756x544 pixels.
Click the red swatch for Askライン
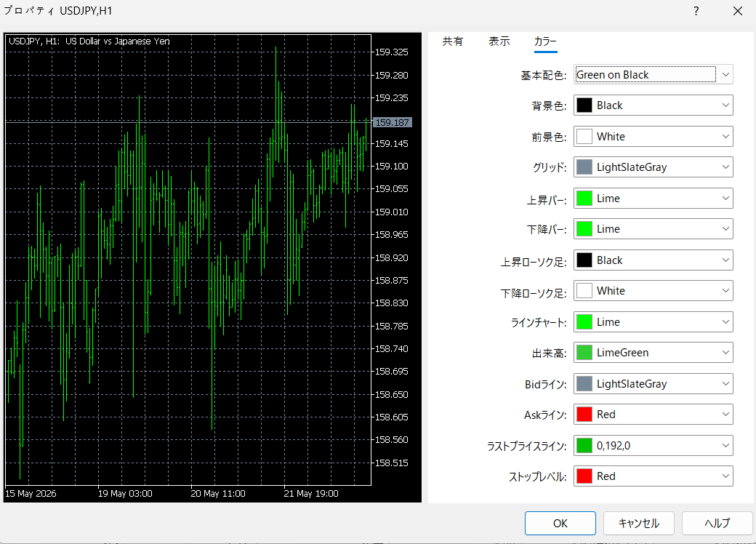click(584, 415)
